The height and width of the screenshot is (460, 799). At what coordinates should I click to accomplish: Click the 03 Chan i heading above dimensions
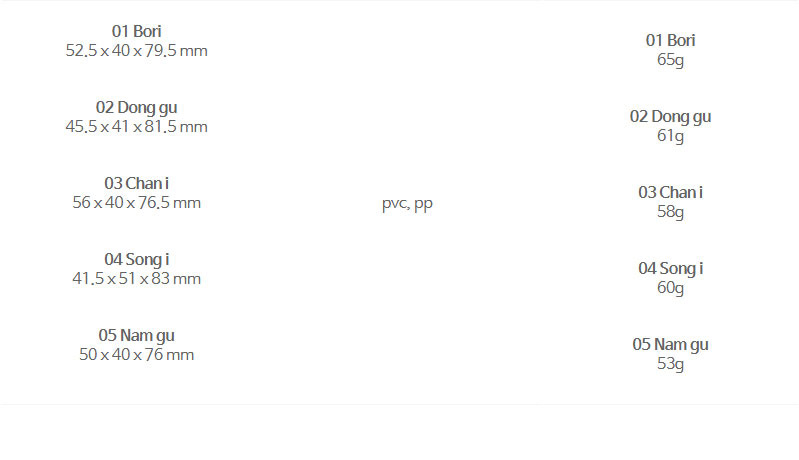136,183
